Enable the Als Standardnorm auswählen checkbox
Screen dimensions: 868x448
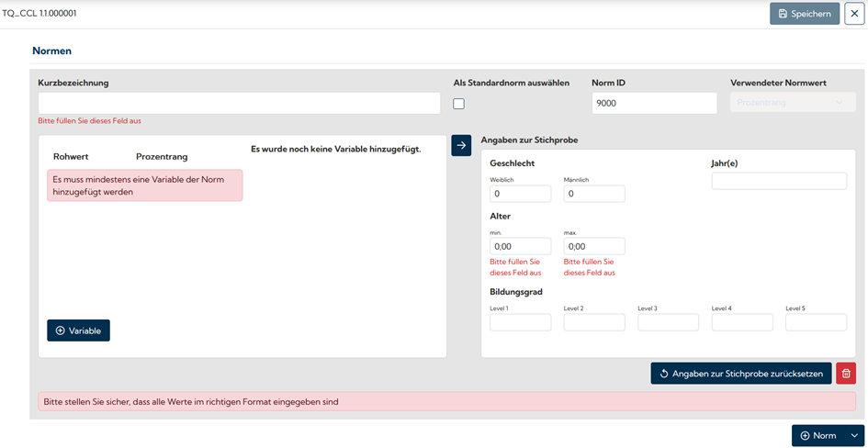click(x=459, y=104)
